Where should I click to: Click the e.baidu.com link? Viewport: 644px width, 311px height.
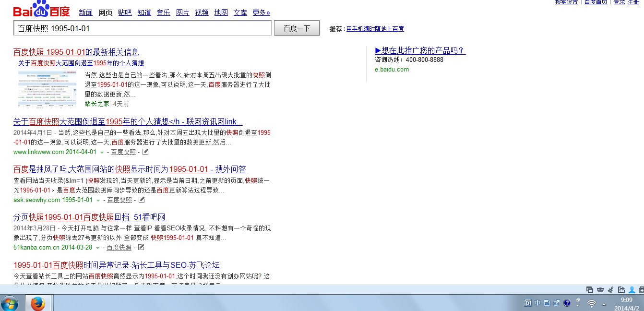point(392,69)
